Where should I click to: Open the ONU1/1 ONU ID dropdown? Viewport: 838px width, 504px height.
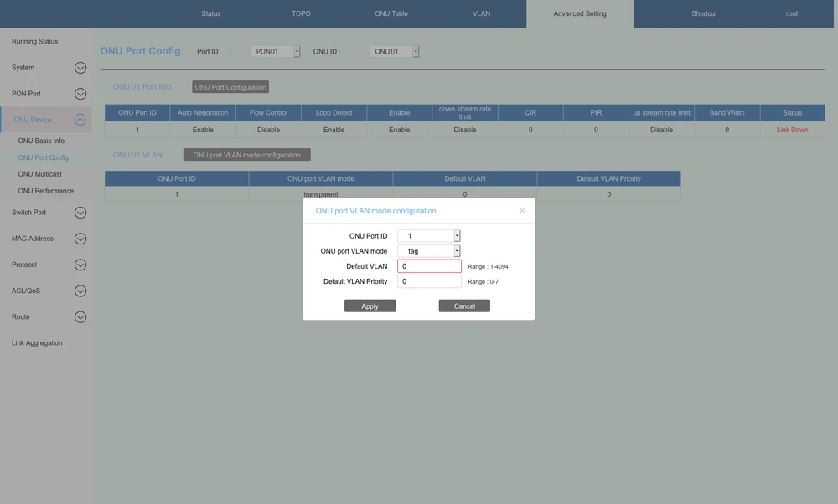[416, 52]
